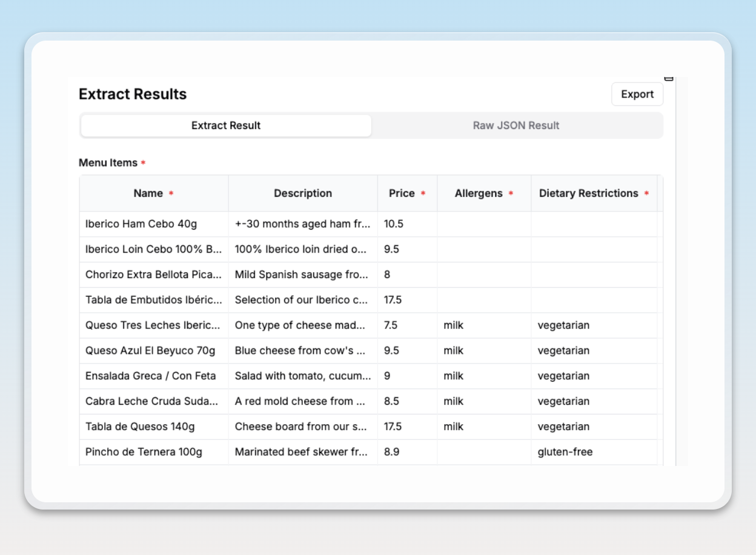This screenshot has width=756, height=555.
Task: Select the Ensalada Greca / Con Feta cell
Action: click(151, 376)
